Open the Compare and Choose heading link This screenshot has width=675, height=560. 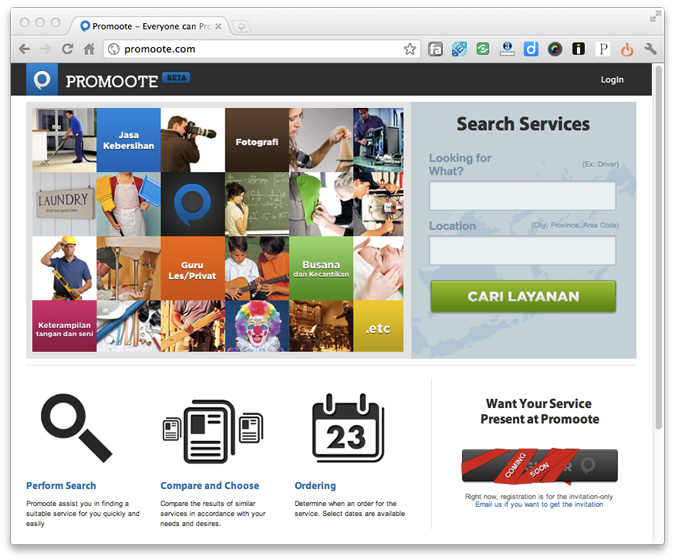(210, 486)
